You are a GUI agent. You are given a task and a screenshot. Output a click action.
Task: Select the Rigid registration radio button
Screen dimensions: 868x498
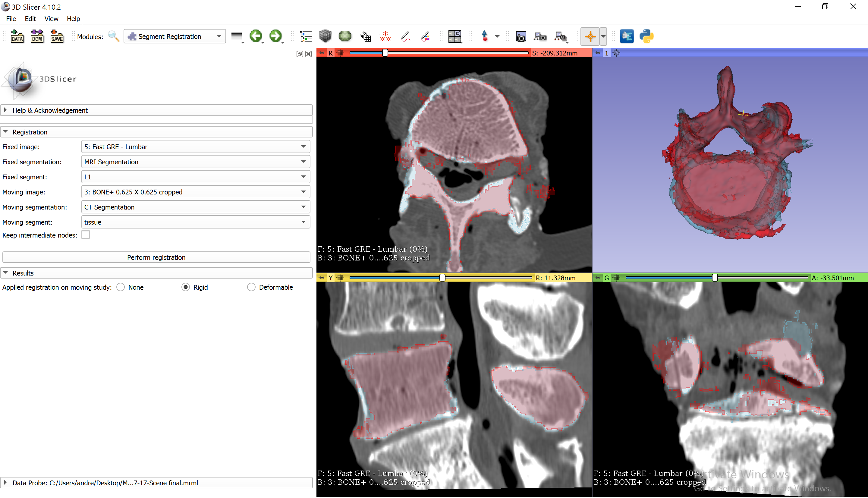[x=186, y=287]
